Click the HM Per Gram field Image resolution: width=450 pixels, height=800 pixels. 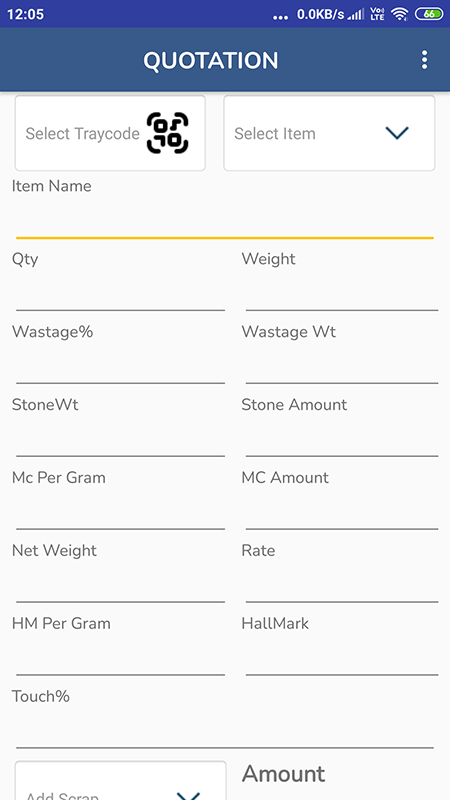pos(120,656)
